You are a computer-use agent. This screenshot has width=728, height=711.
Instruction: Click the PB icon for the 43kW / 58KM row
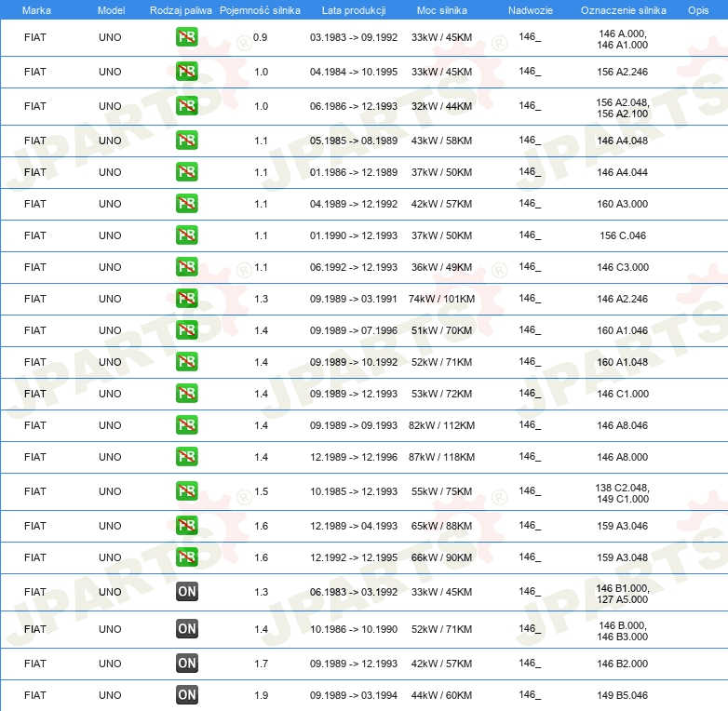[x=186, y=141]
